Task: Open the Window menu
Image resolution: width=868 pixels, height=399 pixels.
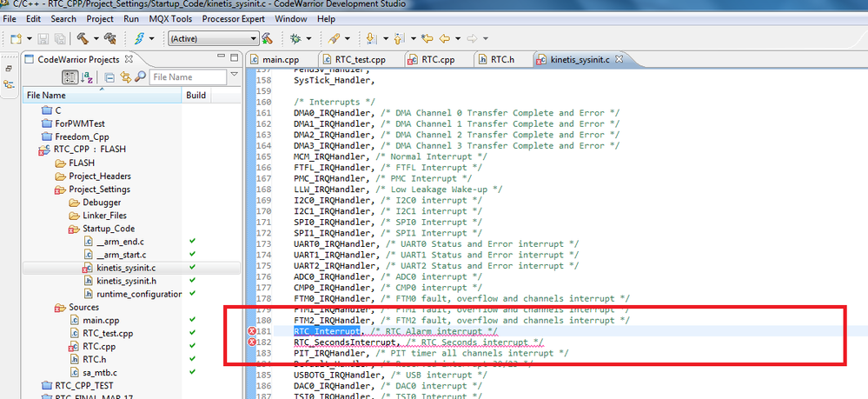Action: click(x=290, y=19)
